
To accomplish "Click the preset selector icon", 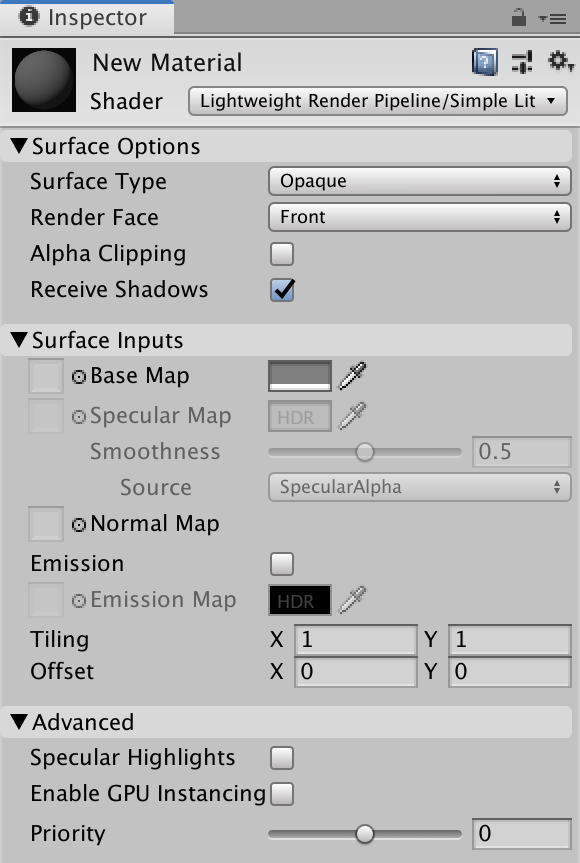I will tap(521, 62).
